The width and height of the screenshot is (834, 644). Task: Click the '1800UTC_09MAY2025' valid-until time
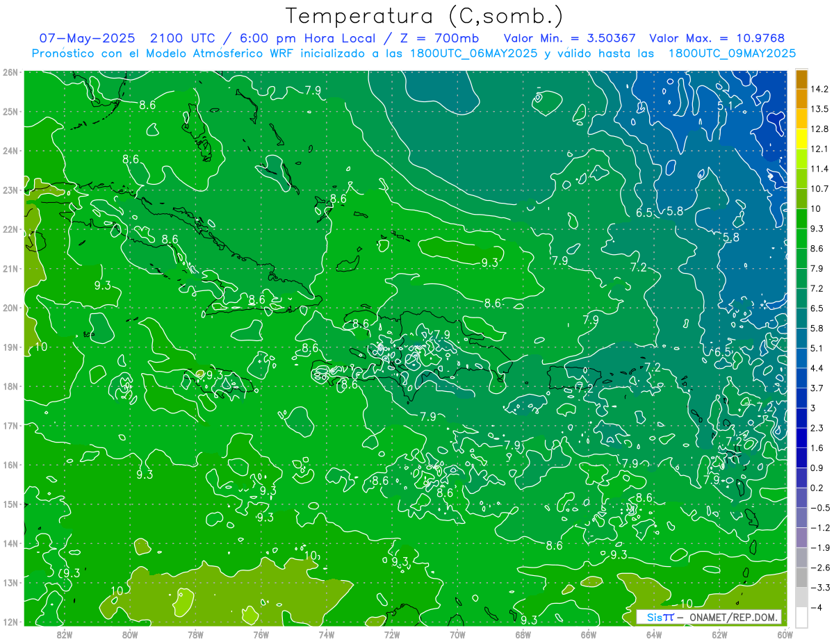pos(732,53)
